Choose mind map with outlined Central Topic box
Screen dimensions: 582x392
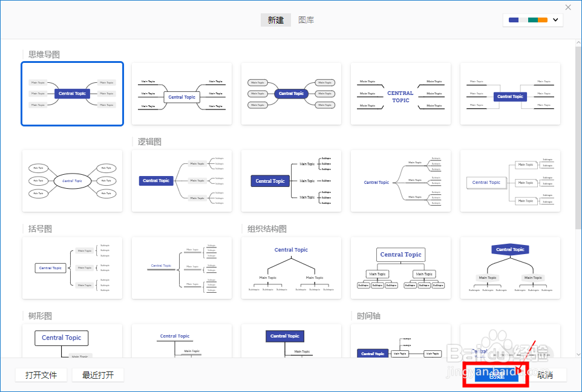(x=182, y=94)
